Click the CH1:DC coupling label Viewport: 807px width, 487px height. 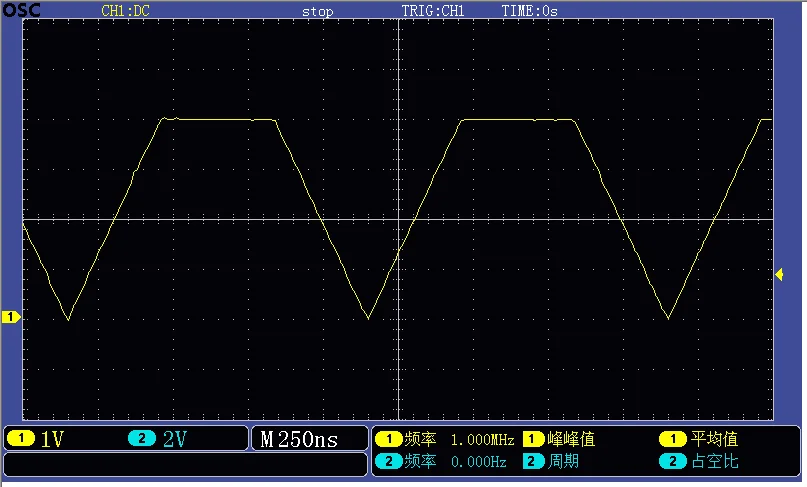pos(126,11)
